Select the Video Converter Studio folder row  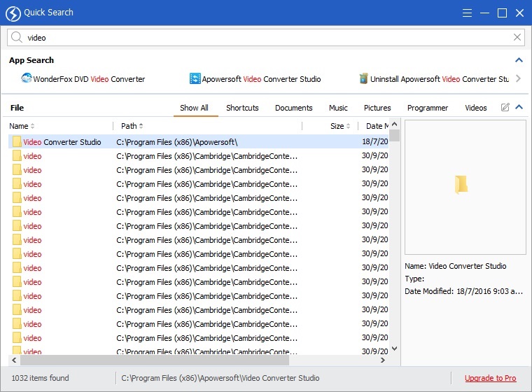coord(199,141)
